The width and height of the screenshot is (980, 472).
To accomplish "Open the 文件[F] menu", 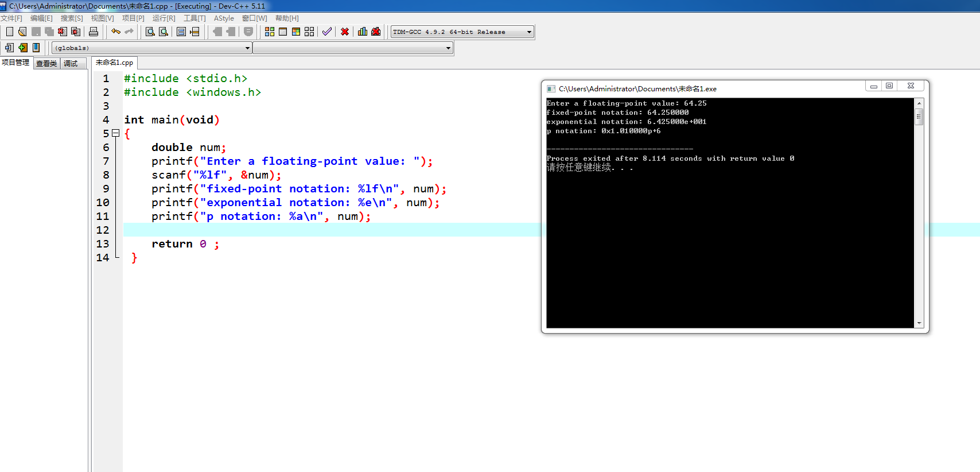I will point(11,18).
